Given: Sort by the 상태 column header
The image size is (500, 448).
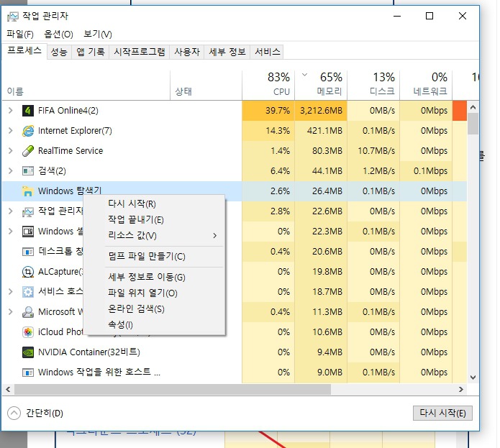Looking at the screenshot, I should 206,85.
